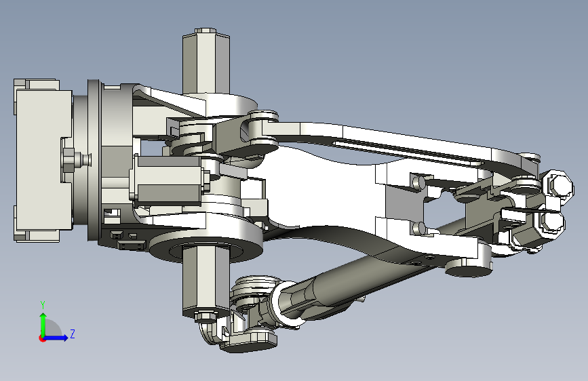Click the blue Z axis arrow of triad

point(56,338)
